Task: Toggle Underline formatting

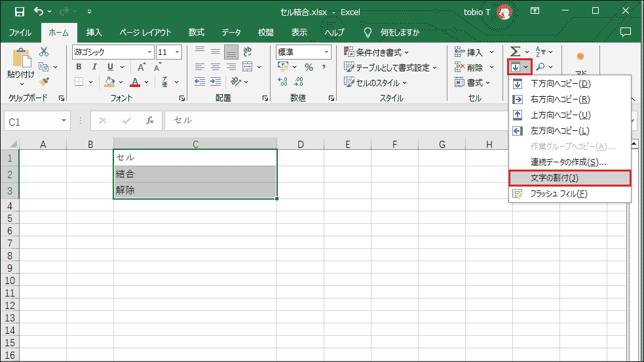Action: click(110, 67)
